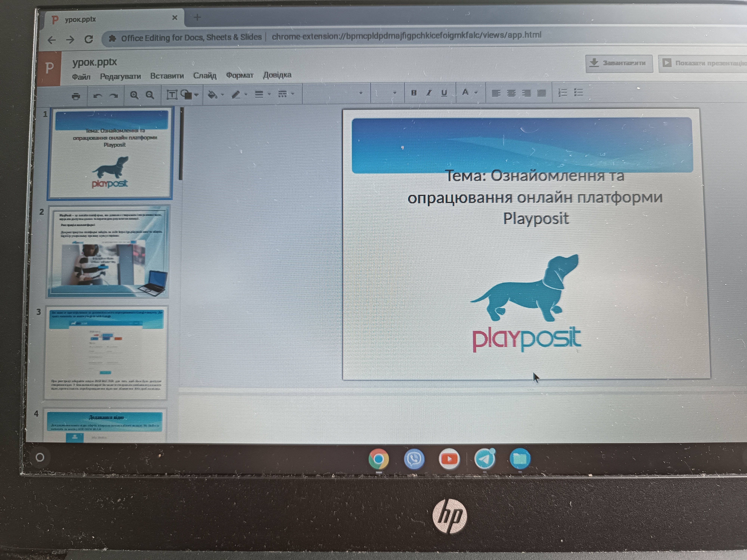Image resolution: width=747 pixels, height=560 pixels.
Task: Zoom in on the slide
Action: 134,95
